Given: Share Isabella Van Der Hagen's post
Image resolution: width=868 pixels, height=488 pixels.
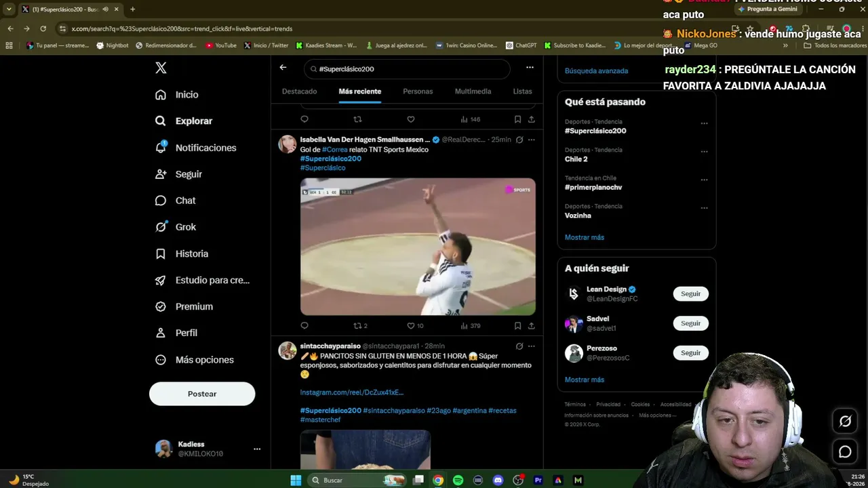Looking at the screenshot, I should [532, 326].
